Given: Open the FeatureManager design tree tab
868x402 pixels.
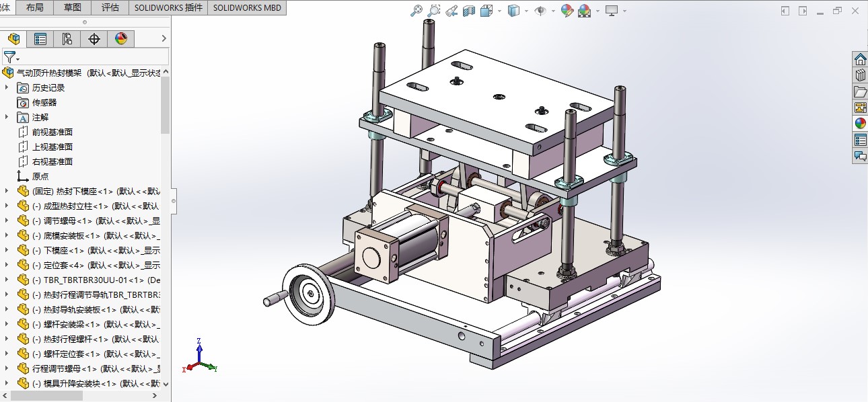Looking at the screenshot, I should click(13, 39).
